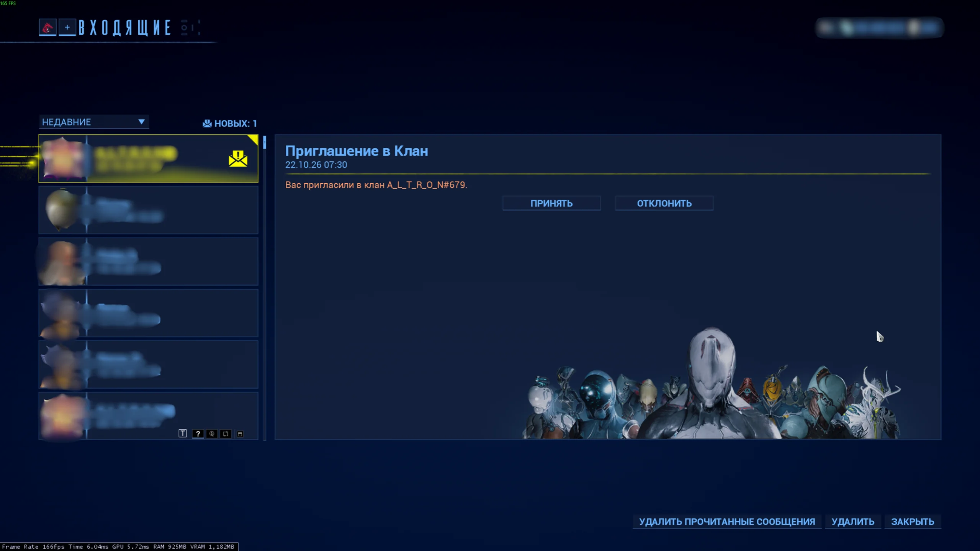Select the last message in the list

coord(149,415)
